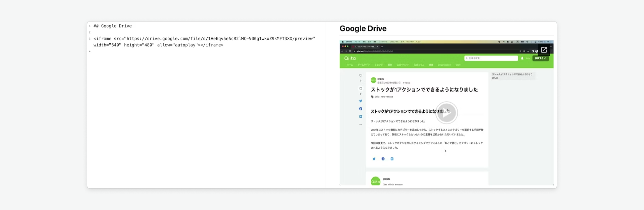Click the blue square share icon below the article body
The width and height of the screenshot is (644, 210).
point(392,159)
